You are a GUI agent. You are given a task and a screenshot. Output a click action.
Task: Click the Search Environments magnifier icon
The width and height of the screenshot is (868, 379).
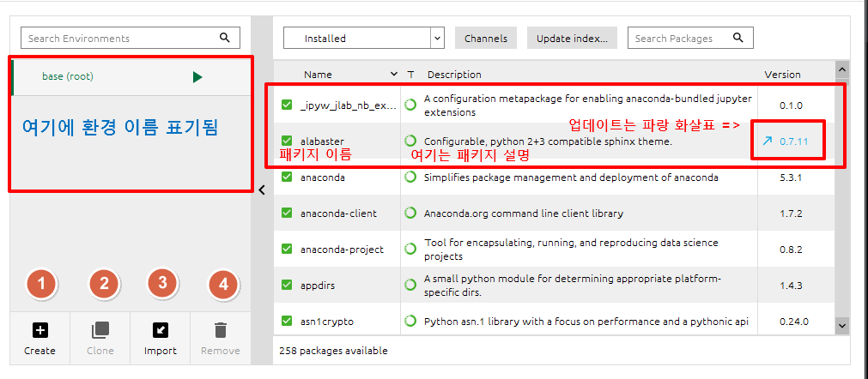click(x=224, y=38)
